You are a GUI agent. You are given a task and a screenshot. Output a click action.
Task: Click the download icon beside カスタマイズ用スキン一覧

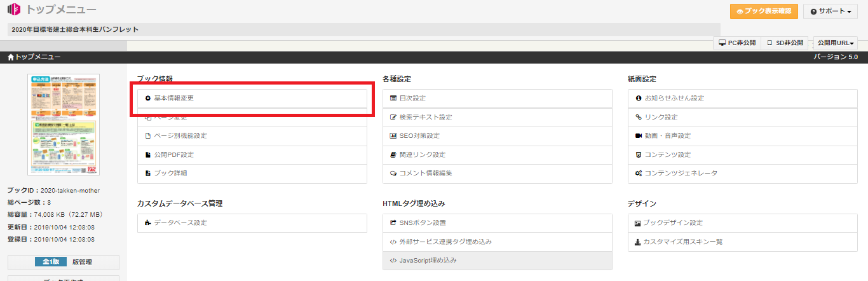(638, 242)
